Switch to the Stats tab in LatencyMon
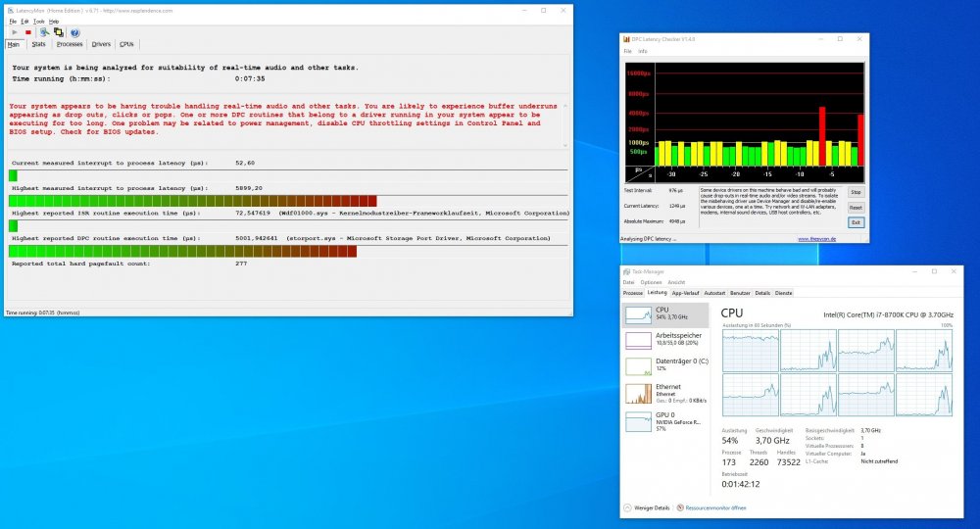980x529 pixels. (x=39, y=44)
